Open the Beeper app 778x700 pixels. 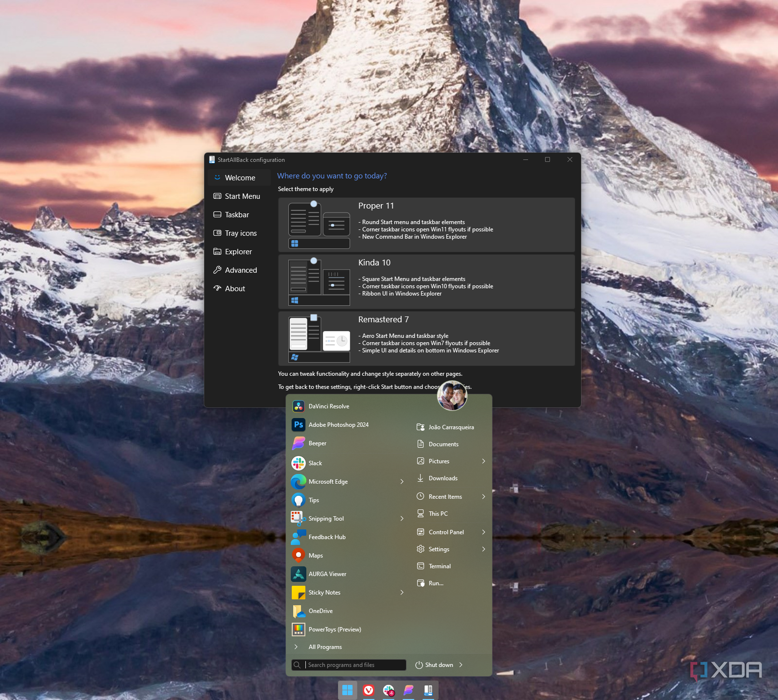317,443
